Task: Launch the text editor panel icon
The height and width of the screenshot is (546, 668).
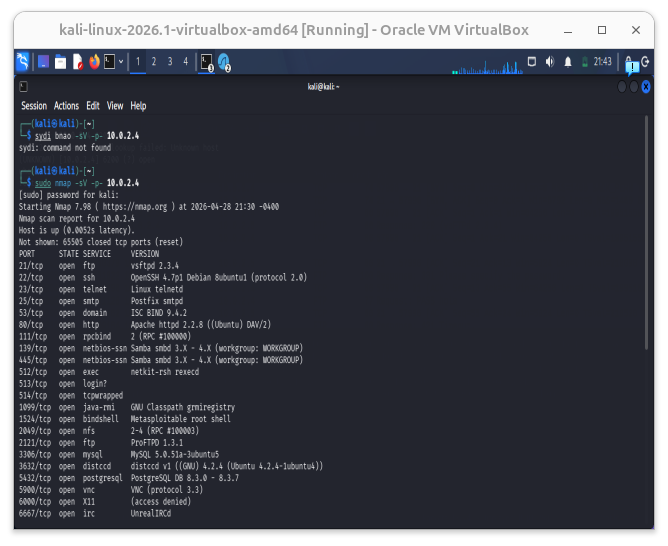Action: [78, 62]
